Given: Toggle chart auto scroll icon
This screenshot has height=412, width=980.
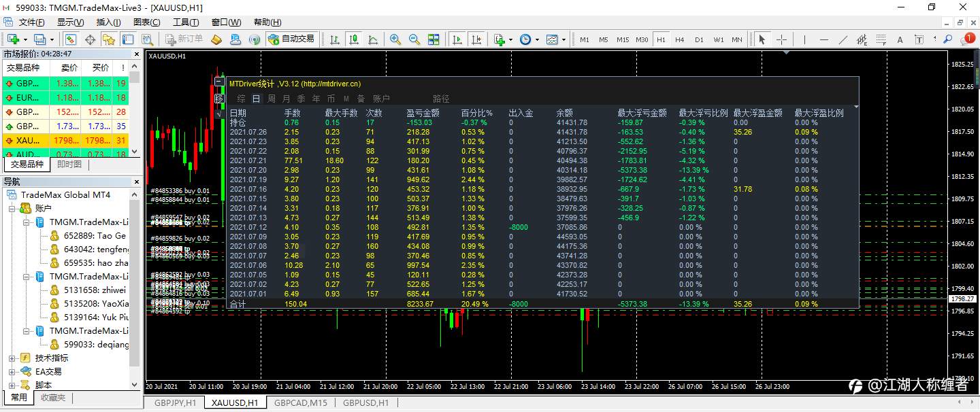Looking at the screenshot, I should coord(457,39).
